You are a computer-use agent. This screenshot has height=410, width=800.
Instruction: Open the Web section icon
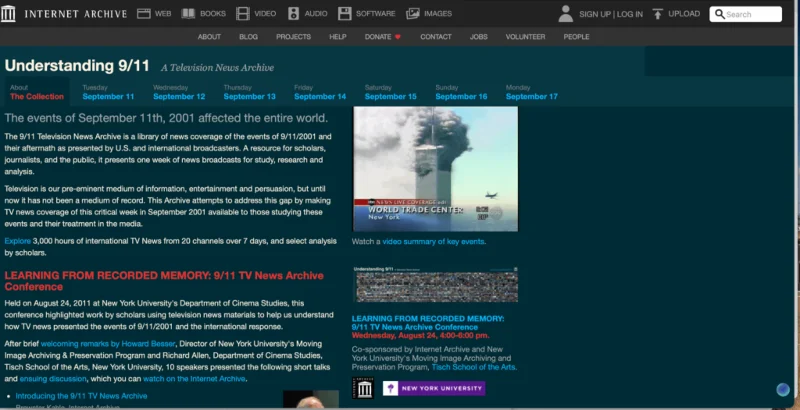(x=144, y=14)
